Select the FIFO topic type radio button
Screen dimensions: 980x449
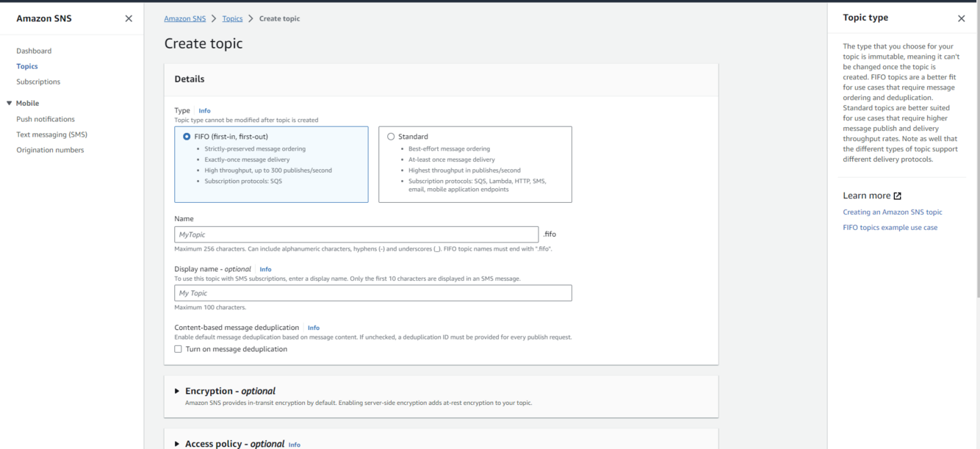tap(187, 137)
